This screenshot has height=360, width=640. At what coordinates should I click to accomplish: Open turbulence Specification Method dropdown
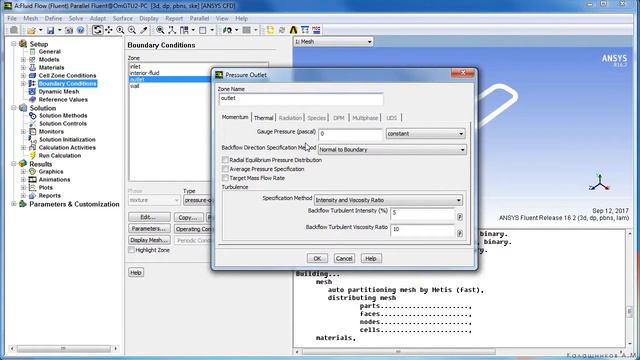coord(388,200)
